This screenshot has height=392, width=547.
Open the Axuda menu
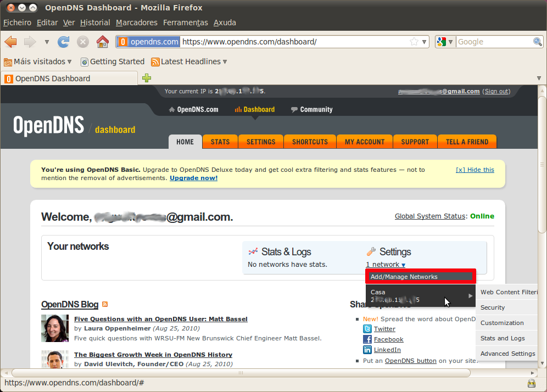pyautogui.click(x=225, y=23)
